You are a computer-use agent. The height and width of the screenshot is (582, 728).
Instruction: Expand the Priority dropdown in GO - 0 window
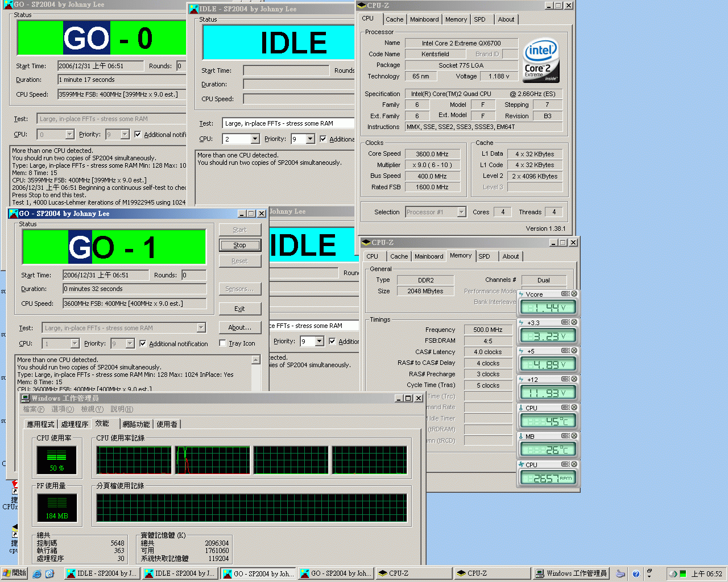click(125, 135)
